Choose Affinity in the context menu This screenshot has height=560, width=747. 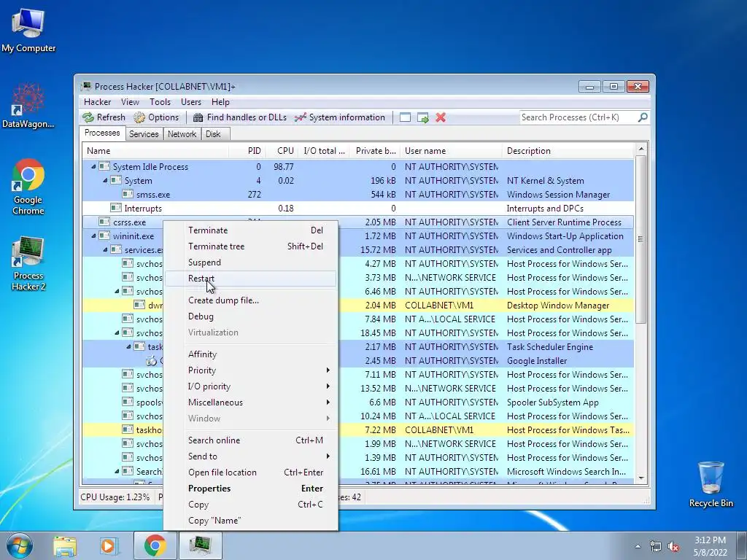pos(251,354)
